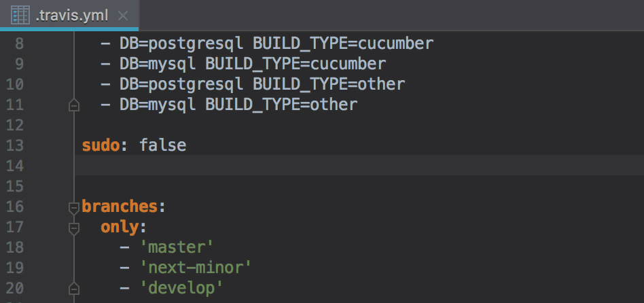Click the branches keyword

(x=120, y=207)
